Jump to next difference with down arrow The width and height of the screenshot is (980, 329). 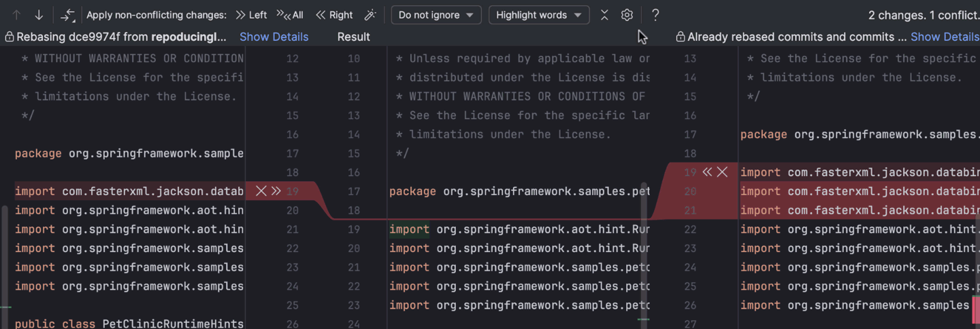39,15
